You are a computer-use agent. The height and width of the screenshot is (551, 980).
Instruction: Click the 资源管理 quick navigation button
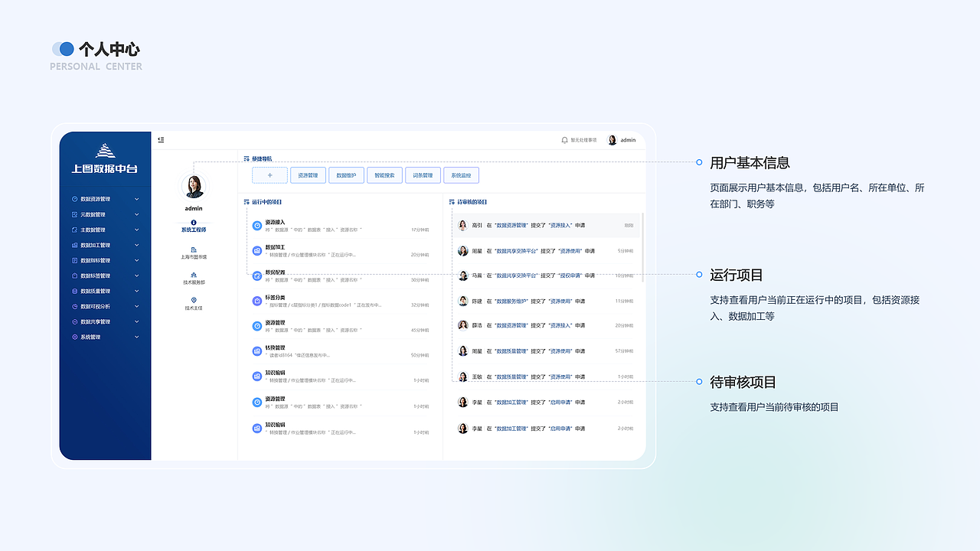click(x=308, y=175)
